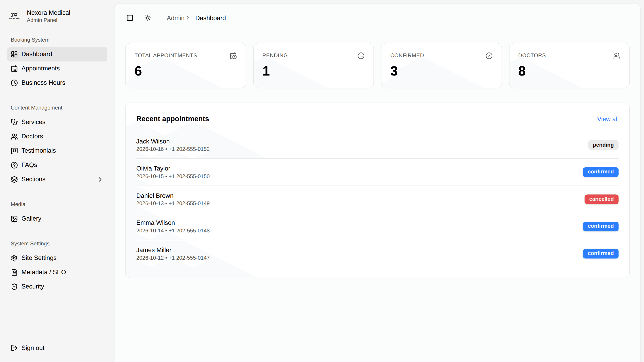Click the Services stethoscope icon
The image size is (644, 362).
point(14,122)
